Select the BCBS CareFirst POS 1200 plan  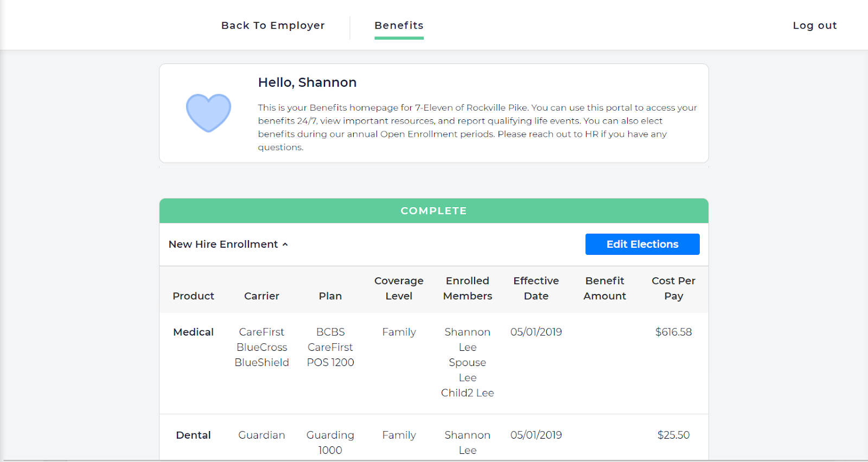[x=330, y=347]
